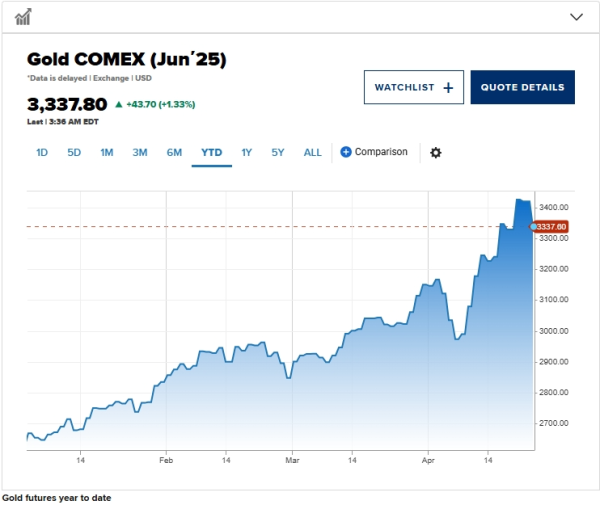Switch chart to 5Y range

pos(278,152)
